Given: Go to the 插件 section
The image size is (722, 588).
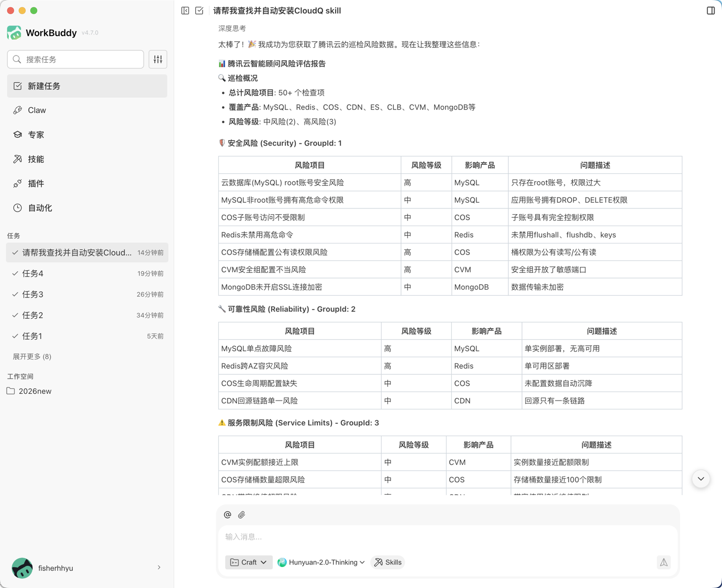Looking at the screenshot, I should coord(87,184).
